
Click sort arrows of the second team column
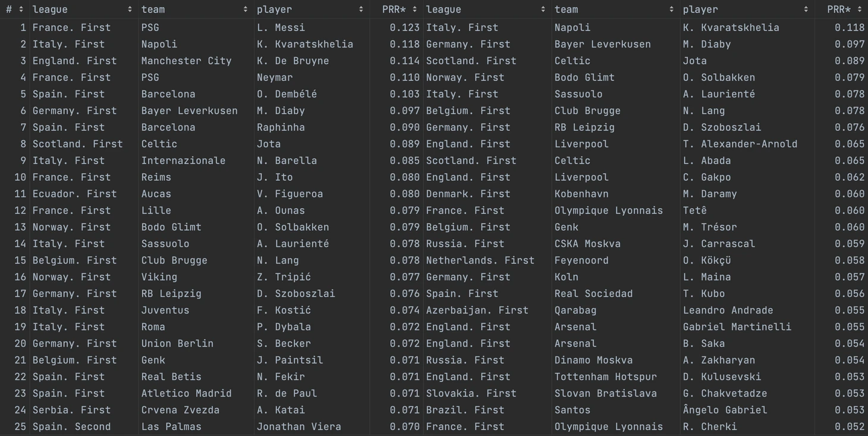tap(671, 10)
